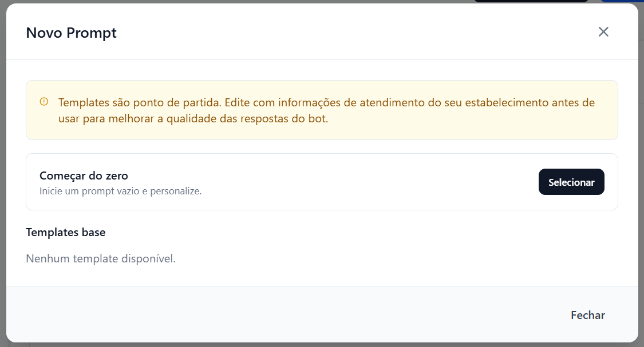
Task: Click the Nenhum template disponível text
Action: tap(101, 258)
